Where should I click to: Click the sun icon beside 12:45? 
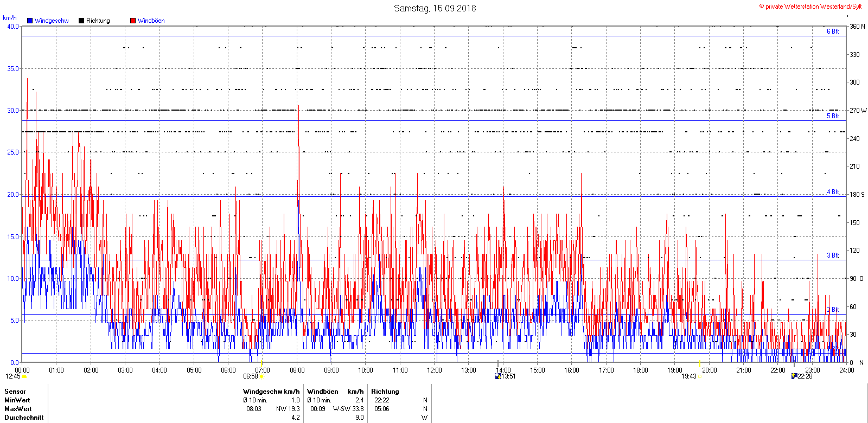[x=24, y=376]
